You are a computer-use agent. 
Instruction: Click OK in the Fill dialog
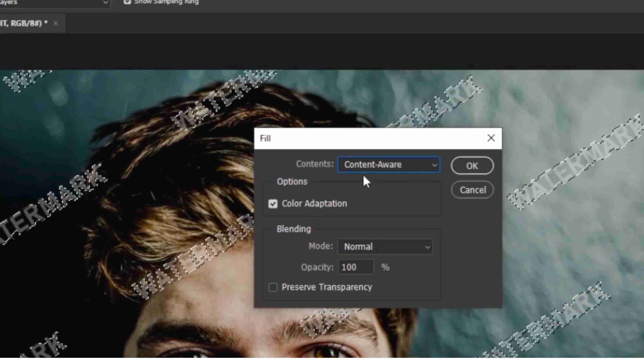(x=472, y=165)
